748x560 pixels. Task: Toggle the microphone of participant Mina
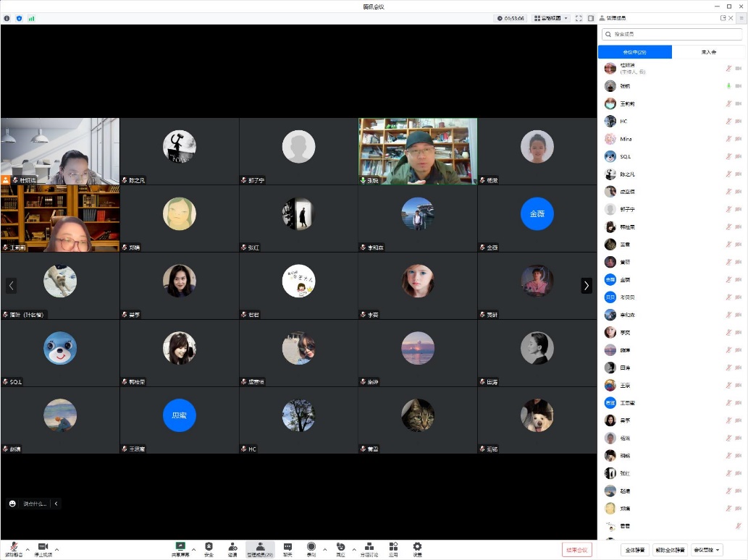coord(728,139)
